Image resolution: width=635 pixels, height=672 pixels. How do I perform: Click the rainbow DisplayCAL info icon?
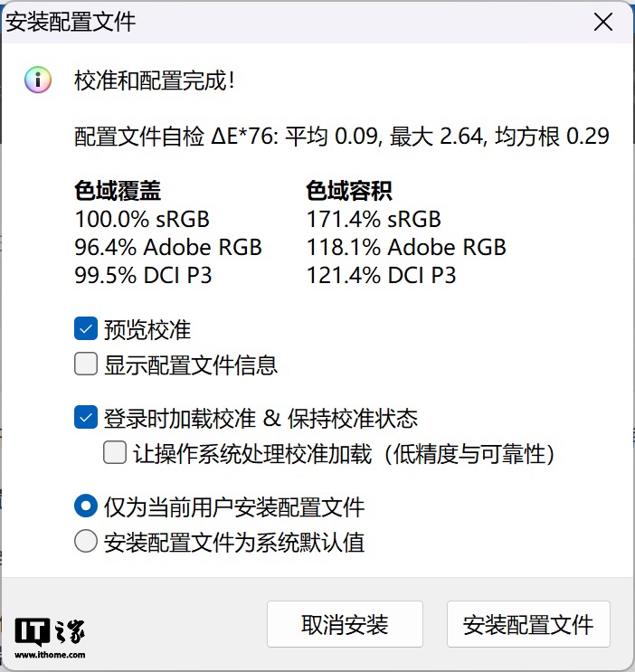click(37, 80)
